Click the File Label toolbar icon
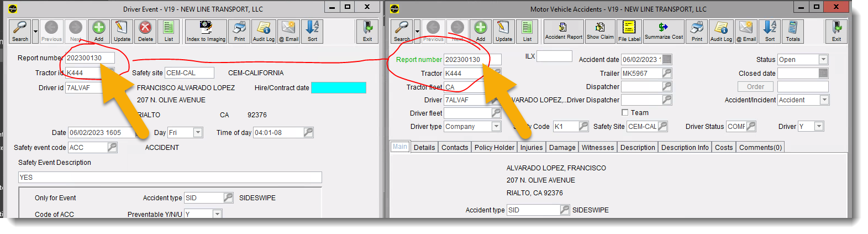Viewport: 868px width, 234px height. [629, 32]
